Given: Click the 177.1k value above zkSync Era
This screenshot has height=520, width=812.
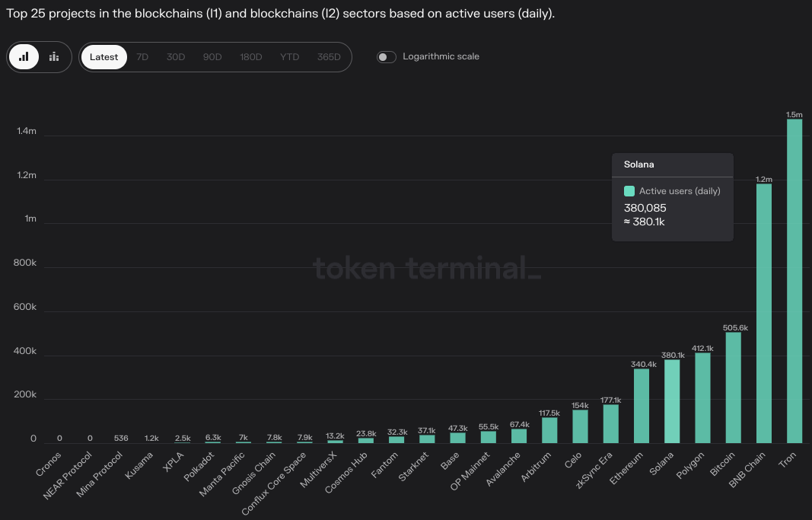Looking at the screenshot, I should [611, 400].
